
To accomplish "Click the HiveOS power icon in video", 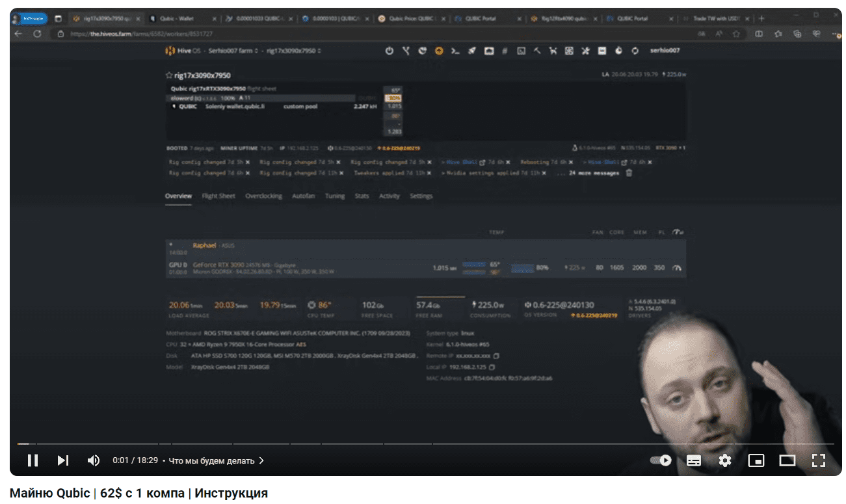I will [389, 51].
